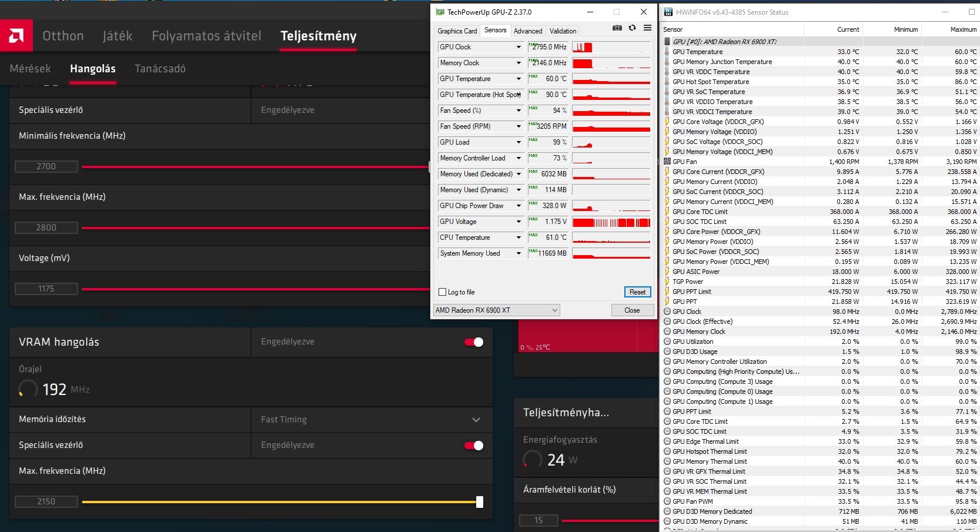Open GPU Clock sensor dropdown in GPU-Z
The width and height of the screenshot is (980, 532).
coord(519,47)
